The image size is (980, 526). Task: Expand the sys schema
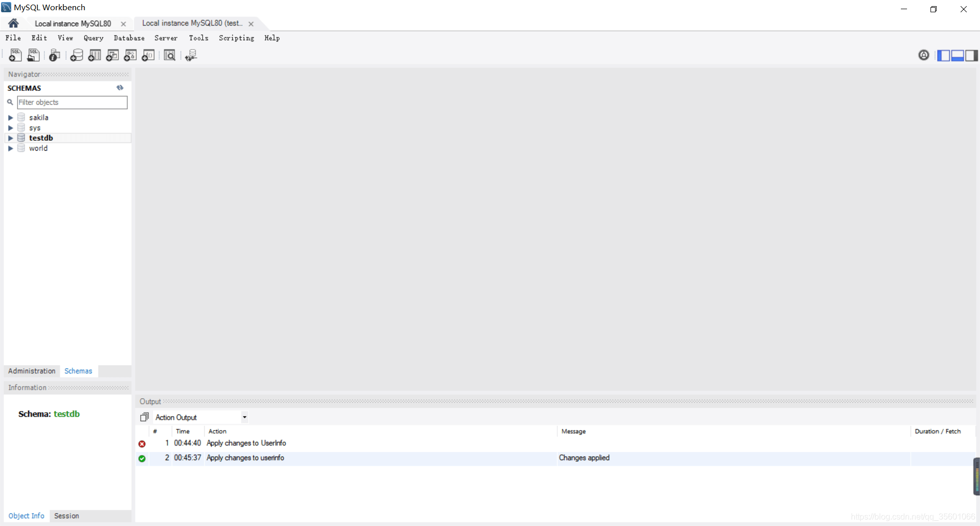point(10,128)
